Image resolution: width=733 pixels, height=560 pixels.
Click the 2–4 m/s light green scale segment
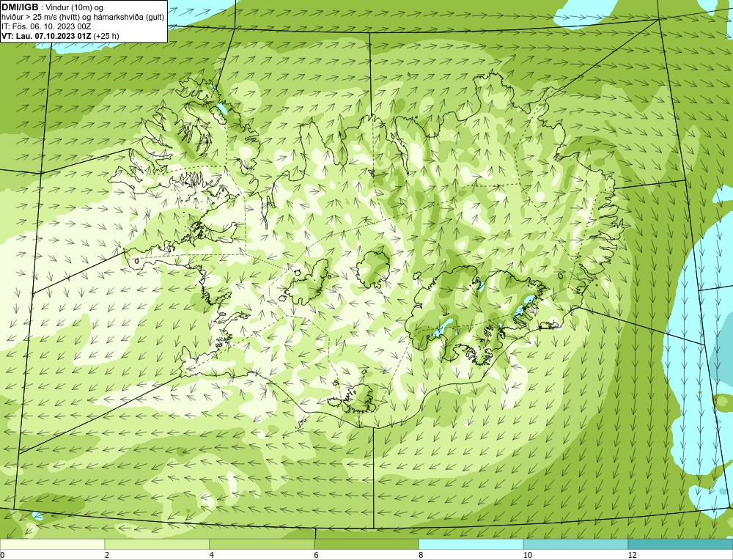coord(157,544)
